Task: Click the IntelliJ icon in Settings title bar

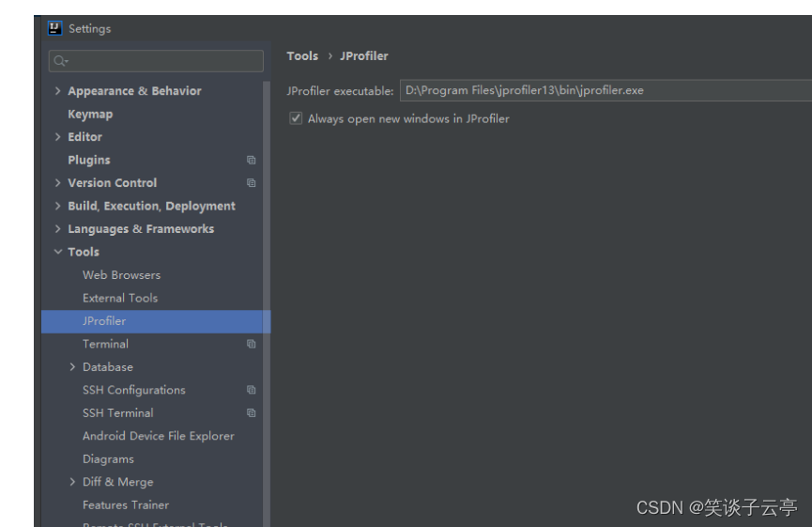Action: tap(54, 28)
